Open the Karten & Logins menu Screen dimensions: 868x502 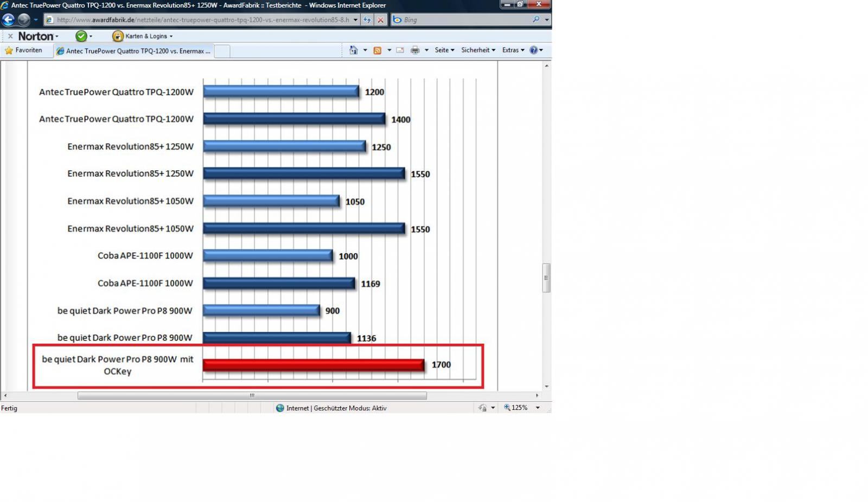[149, 36]
